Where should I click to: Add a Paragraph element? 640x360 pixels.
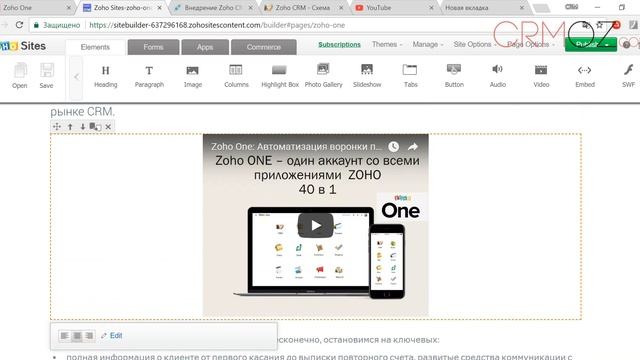click(149, 76)
